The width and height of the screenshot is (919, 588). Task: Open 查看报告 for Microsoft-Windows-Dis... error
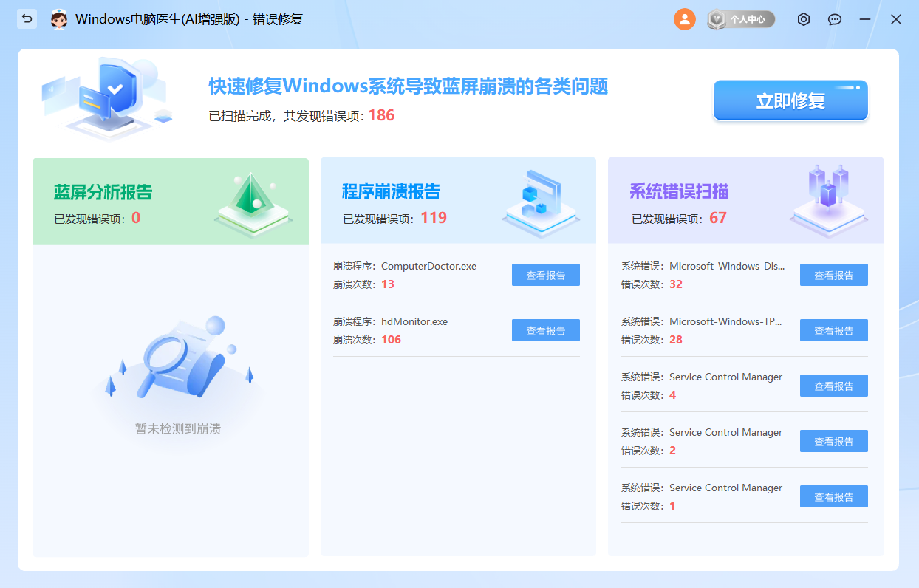pos(833,275)
